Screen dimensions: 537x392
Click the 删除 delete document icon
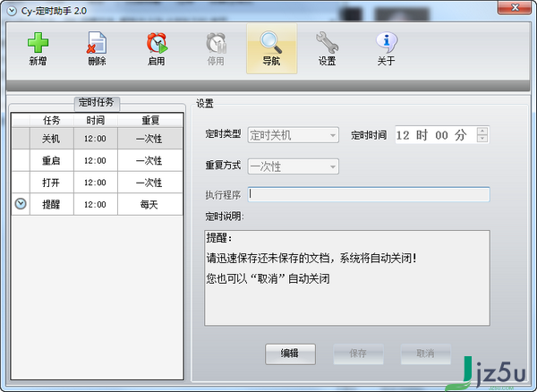tap(97, 43)
